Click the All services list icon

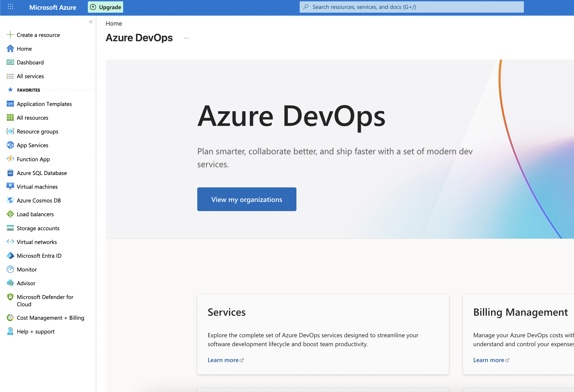tap(10, 76)
